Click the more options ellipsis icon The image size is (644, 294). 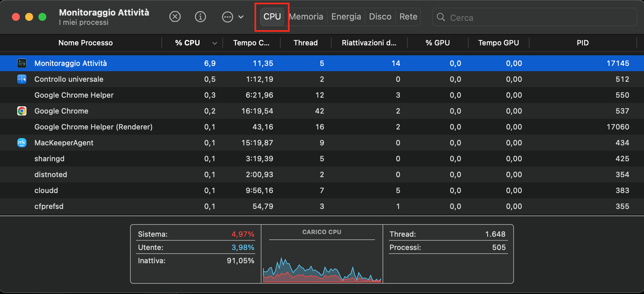point(227,17)
